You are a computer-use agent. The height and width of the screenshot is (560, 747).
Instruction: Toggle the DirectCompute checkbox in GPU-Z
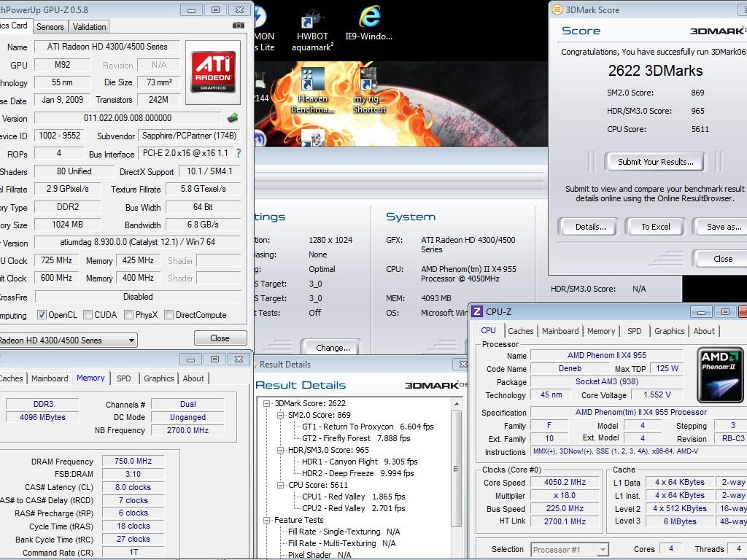click(169, 315)
